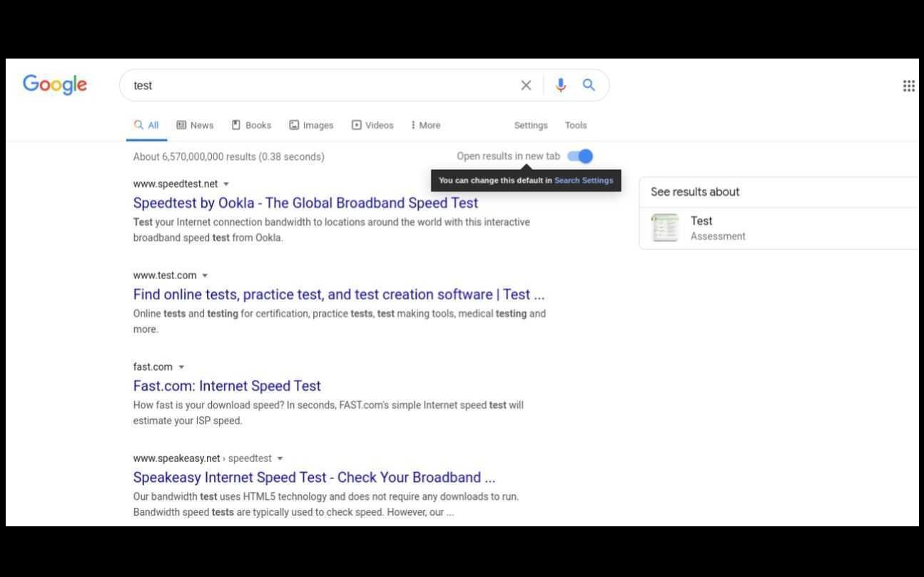The image size is (924, 577).
Task: Open the fast.com result dropdown arrow
Action: (181, 366)
